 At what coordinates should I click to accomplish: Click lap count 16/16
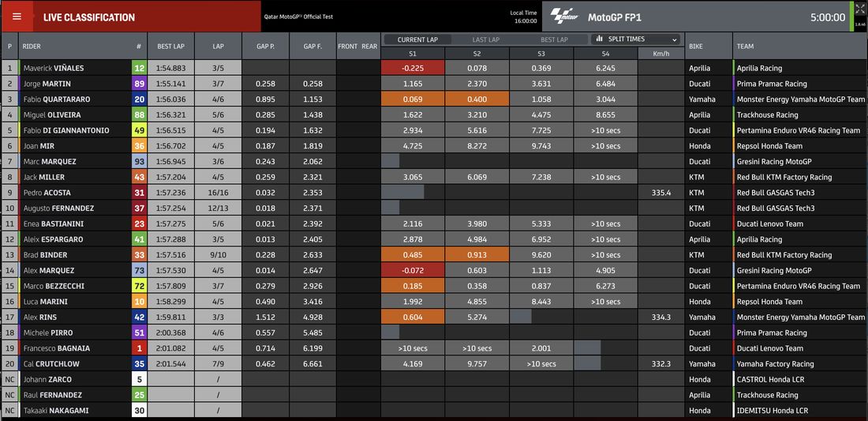pos(218,193)
